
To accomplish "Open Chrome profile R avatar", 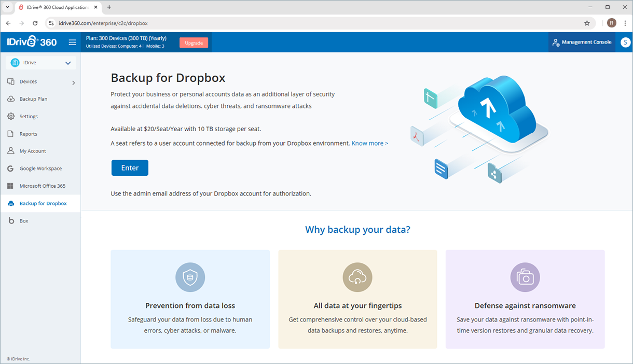I will tap(612, 23).
